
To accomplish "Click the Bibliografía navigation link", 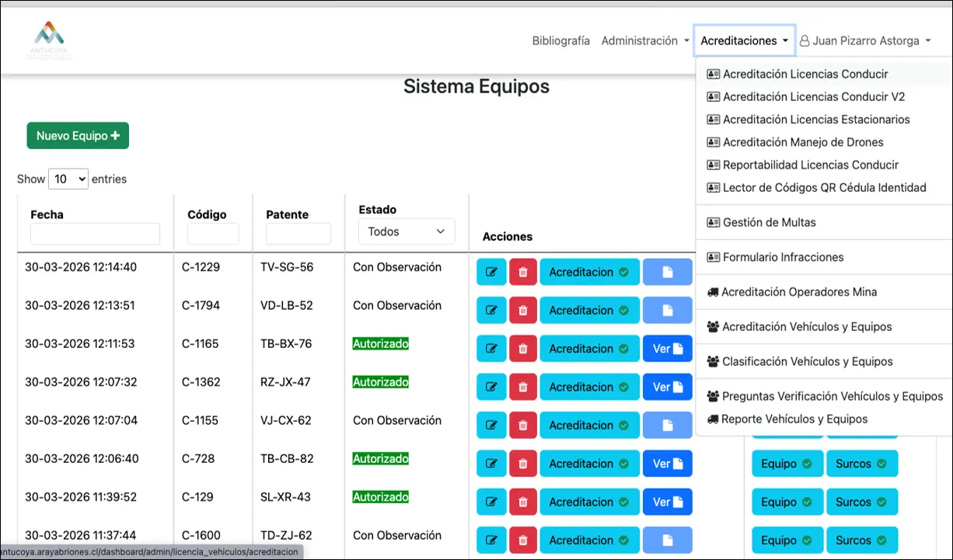I will (560, 40).
